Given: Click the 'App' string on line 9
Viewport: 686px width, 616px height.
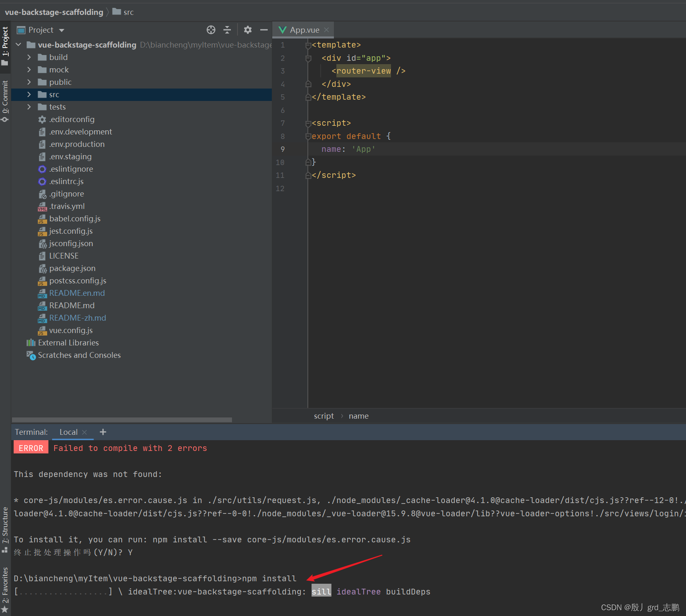Looking at the screenshot, I should 363,149.
